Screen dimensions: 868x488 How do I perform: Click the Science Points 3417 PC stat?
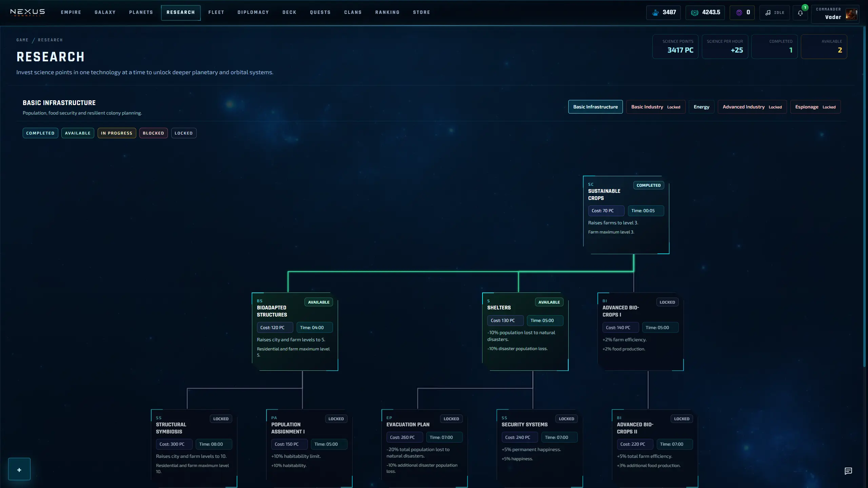pos(675,46)
